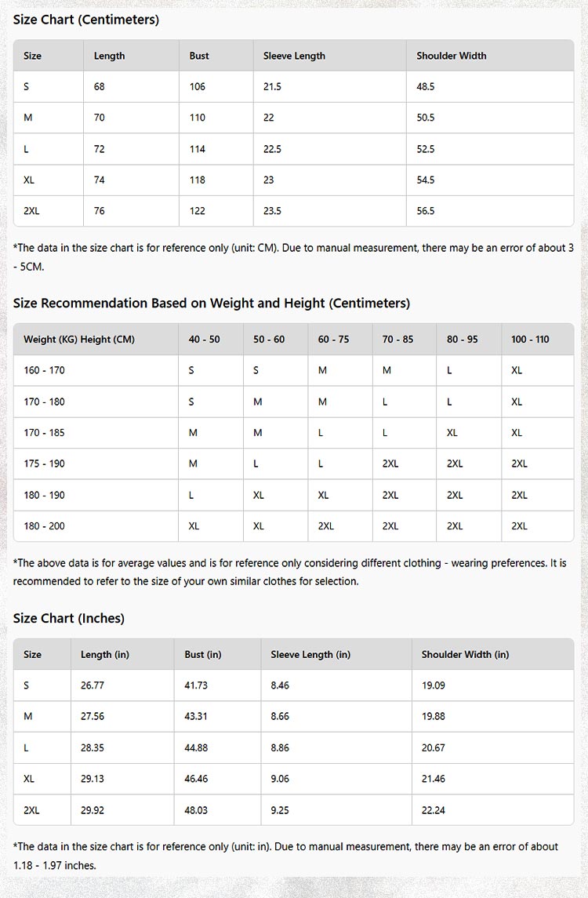Click the shoulder width value 56.5
The image size is (588, 898).
(x=426, y=211)
